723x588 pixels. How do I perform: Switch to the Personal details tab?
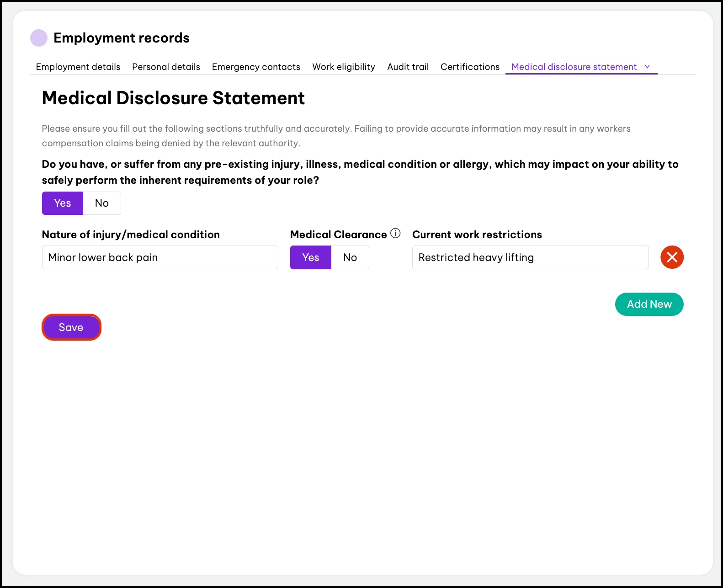click(x=166, y=67)
